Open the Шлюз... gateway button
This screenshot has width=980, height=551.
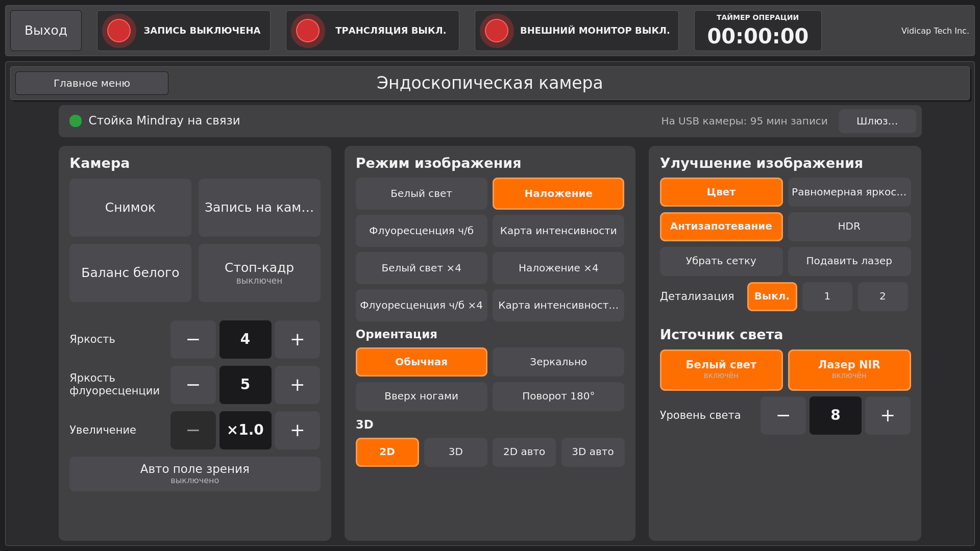click(877, 121)
